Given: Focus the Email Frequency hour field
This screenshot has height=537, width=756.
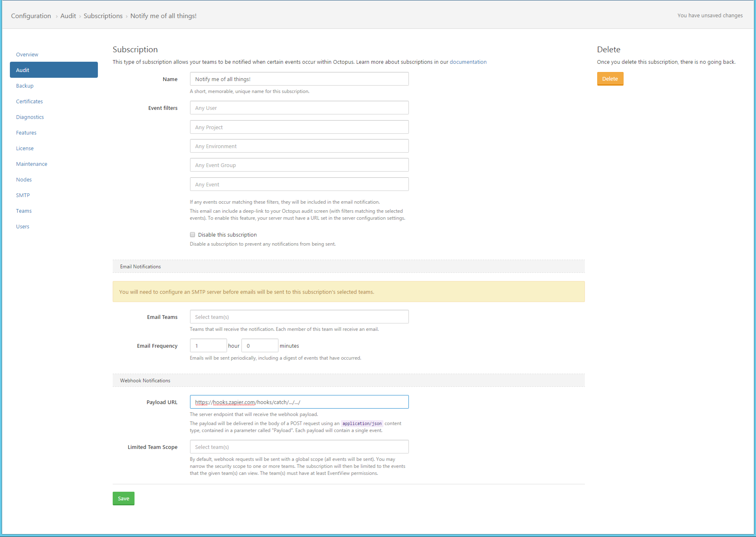Looking at the screenshot, I should coord(208,345).
